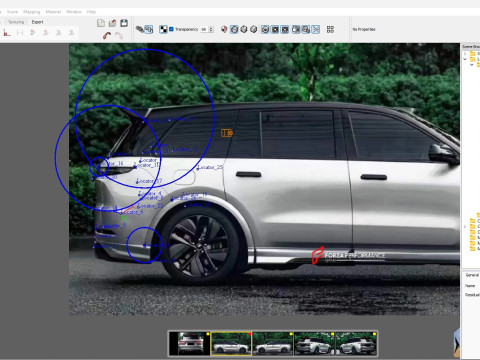Image resolution: width=480 pixels, height=360 pixels.
Task: Open the Mapping menu
Action: point(32,12)
